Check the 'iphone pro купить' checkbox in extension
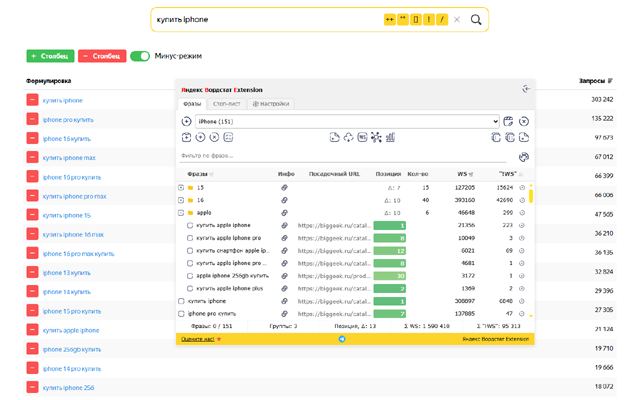Image resolution: width=640 pixels, height=400 pixels. [181, 314]
